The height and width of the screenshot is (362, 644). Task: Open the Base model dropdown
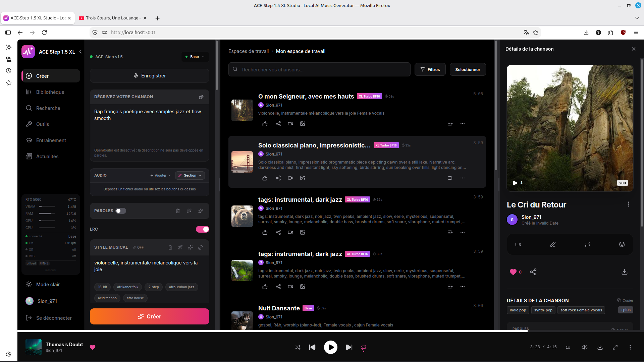pos(195,57)
